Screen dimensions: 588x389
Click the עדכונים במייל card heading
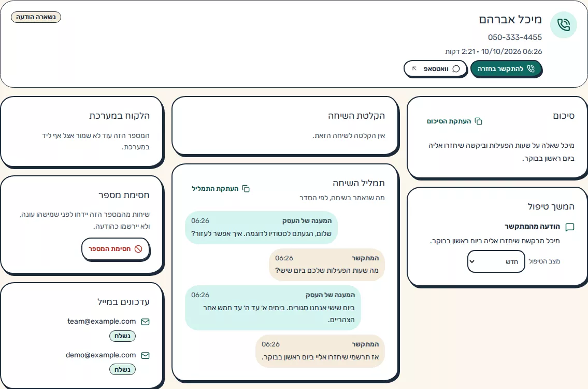click(123, 302)
